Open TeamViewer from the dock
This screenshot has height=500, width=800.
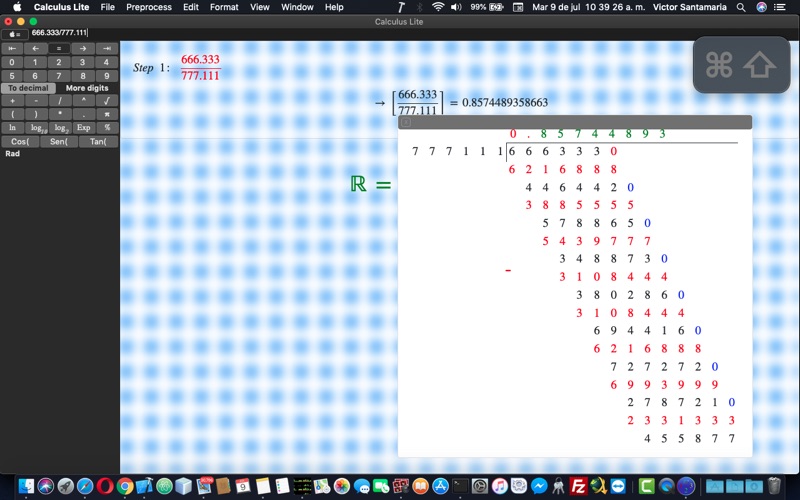pyautogui.click(x=618, y=486)
